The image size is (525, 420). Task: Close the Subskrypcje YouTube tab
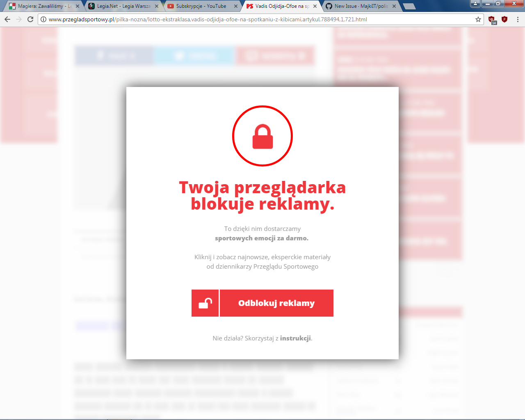pos(236,6)
